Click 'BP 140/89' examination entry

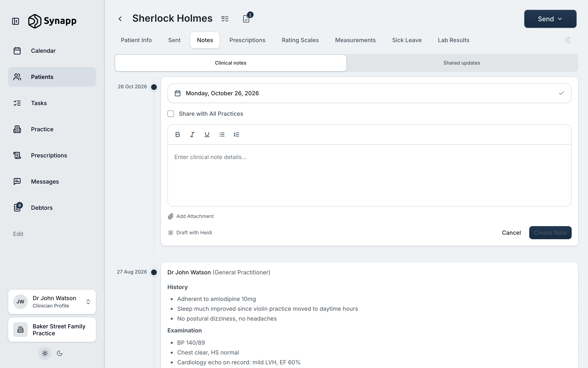(x=191, y=343)
